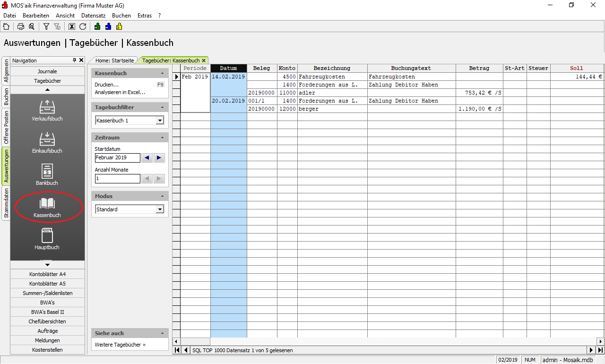This screenshot has width=605, height=364.
Task: Close the Tagebücher: Kassenbuch tab
Action: click(x=204, y=61)
